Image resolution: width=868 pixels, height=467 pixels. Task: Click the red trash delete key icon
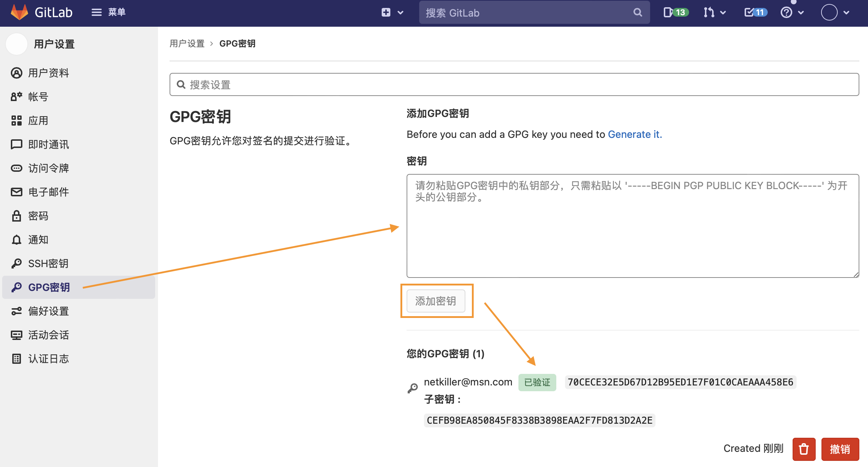[x=803, y=449]
